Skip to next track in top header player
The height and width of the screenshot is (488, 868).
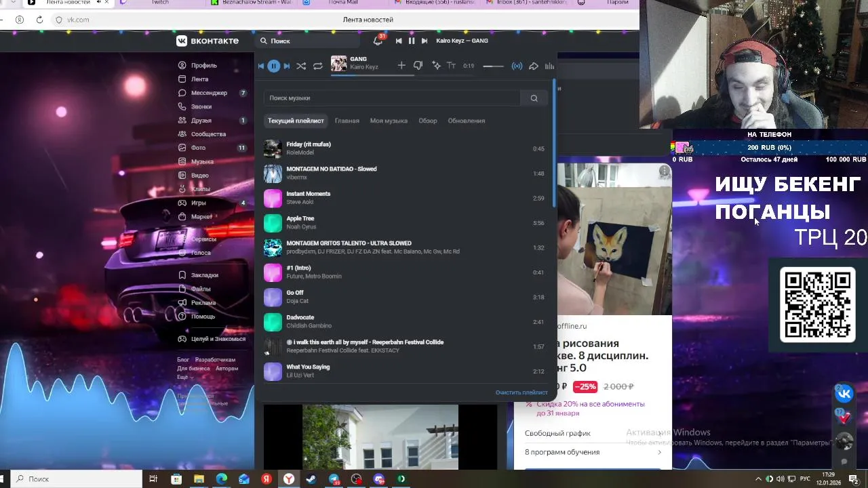pyautogui.click(x=425, y=41)
